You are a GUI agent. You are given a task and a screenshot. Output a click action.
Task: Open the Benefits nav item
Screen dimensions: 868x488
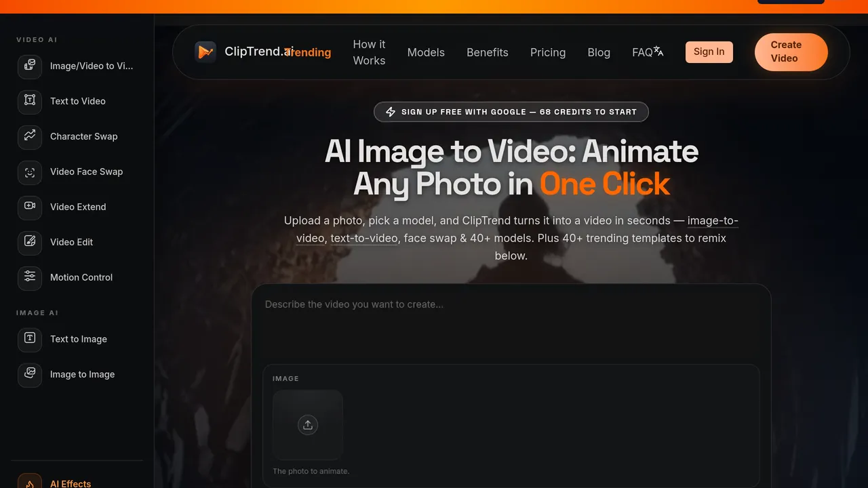(x=488, y=52)
